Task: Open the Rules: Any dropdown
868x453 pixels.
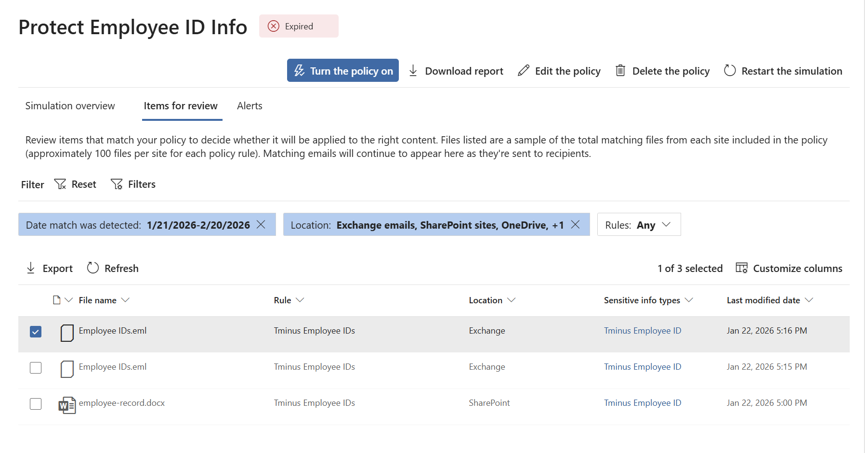Action: 639,225
